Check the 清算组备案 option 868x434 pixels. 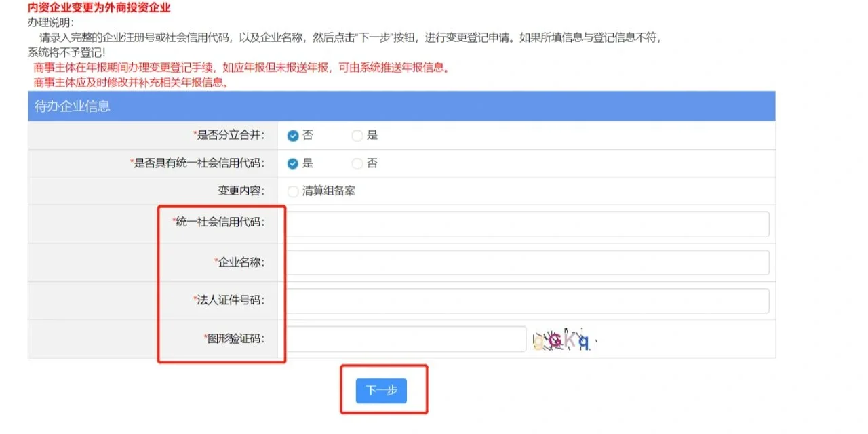(293, 192)
